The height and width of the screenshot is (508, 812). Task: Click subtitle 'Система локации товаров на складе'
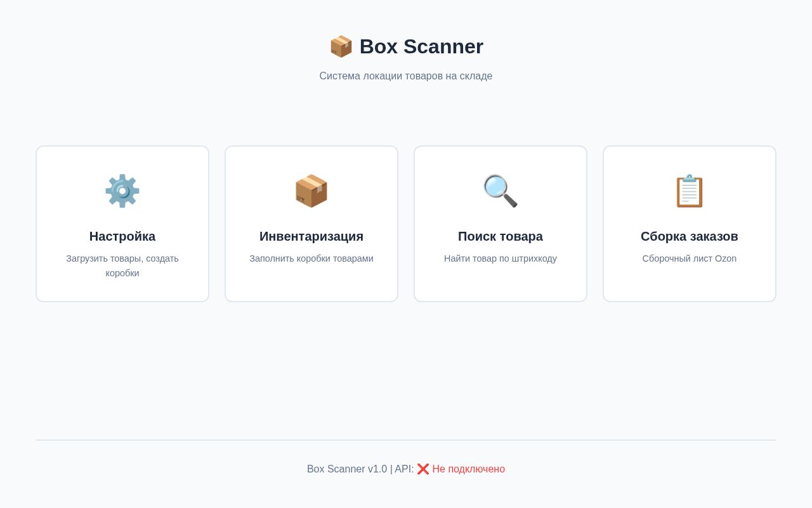406,76
